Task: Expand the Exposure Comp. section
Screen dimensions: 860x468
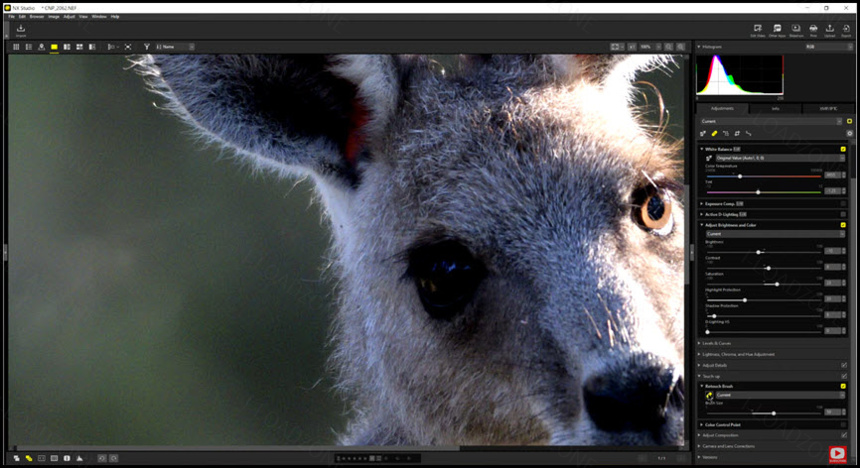Action: coord(701,204)
